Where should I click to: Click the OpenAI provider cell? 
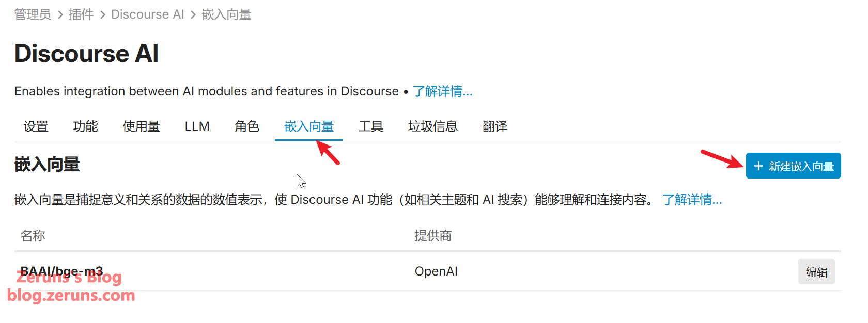click(436, 271)
